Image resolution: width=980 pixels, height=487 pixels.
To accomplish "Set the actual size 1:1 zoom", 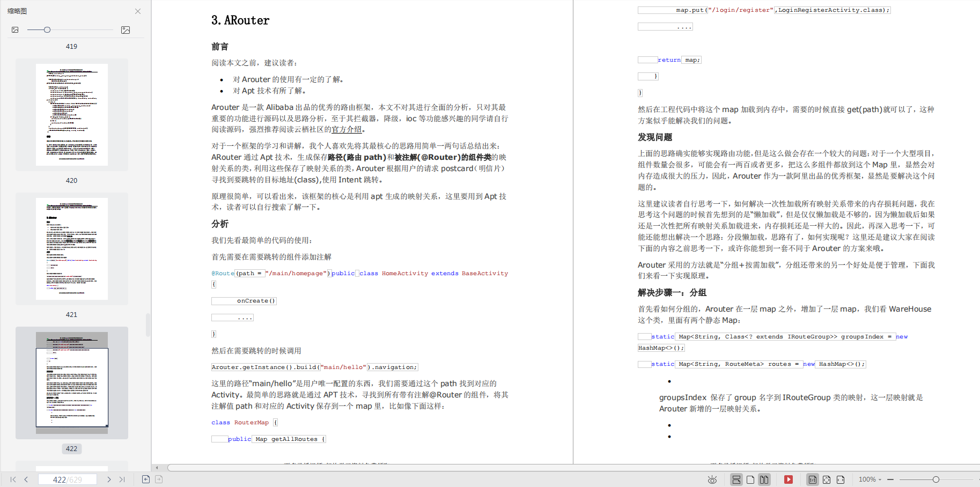I will pyautogui.click(x=813, y=479).
